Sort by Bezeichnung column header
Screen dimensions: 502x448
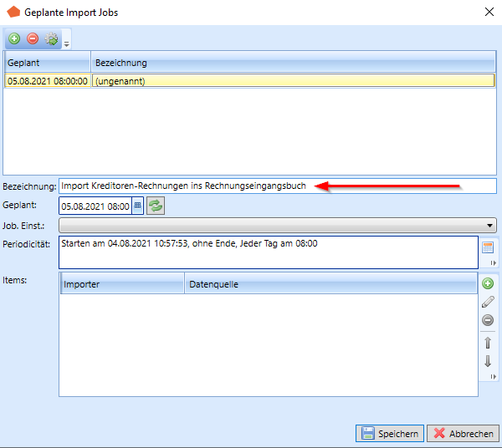point(293,63)
